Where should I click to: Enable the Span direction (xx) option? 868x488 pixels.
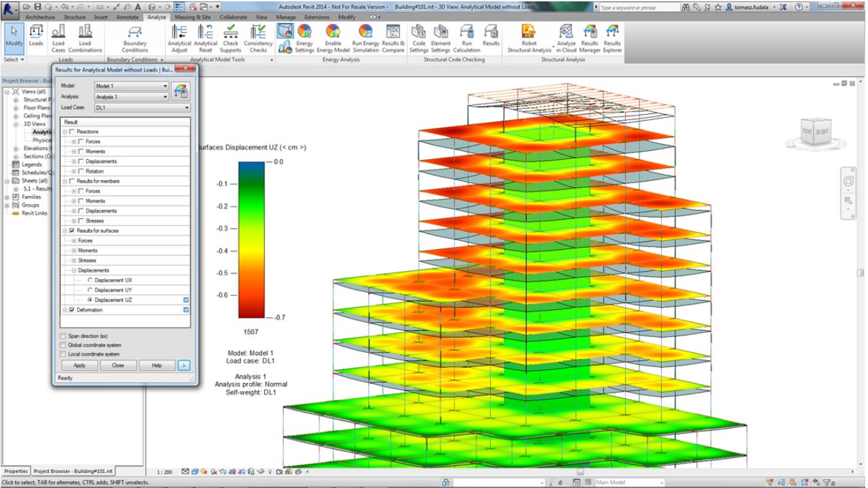coord(62,335)
